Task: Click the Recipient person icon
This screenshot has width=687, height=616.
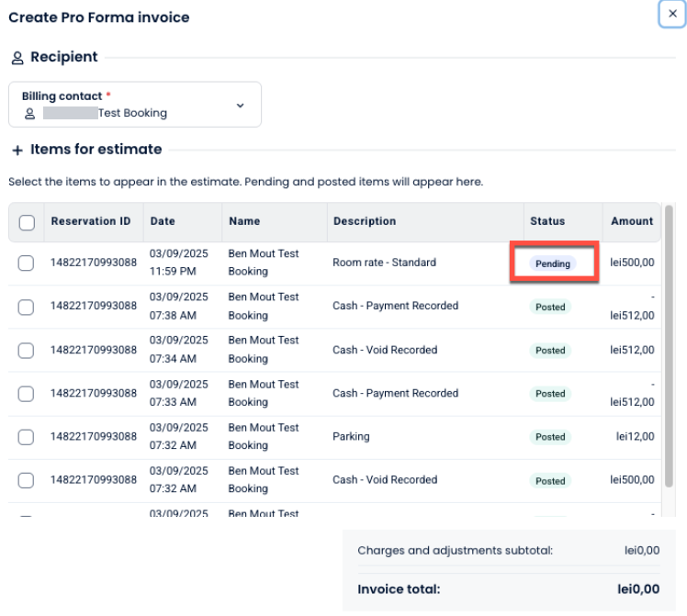Action: 17,58
